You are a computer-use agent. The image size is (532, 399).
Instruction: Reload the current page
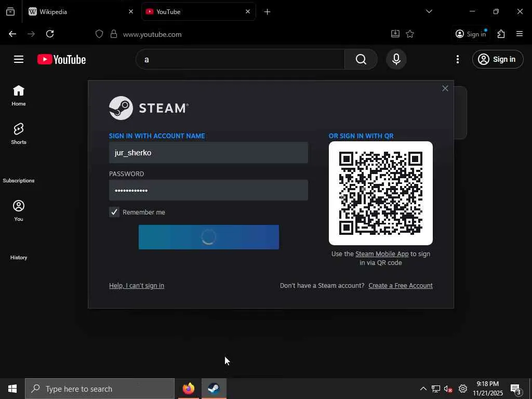pyautogui.click(x=50, y=34)
